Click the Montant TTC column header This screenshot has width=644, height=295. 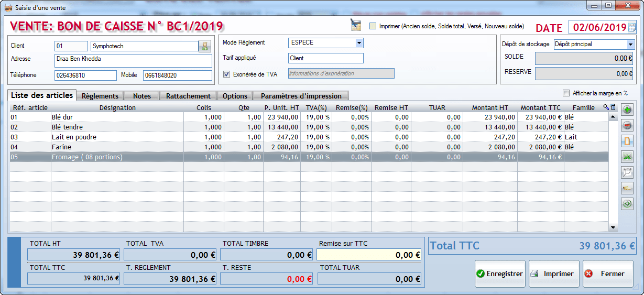click(540, 108)
